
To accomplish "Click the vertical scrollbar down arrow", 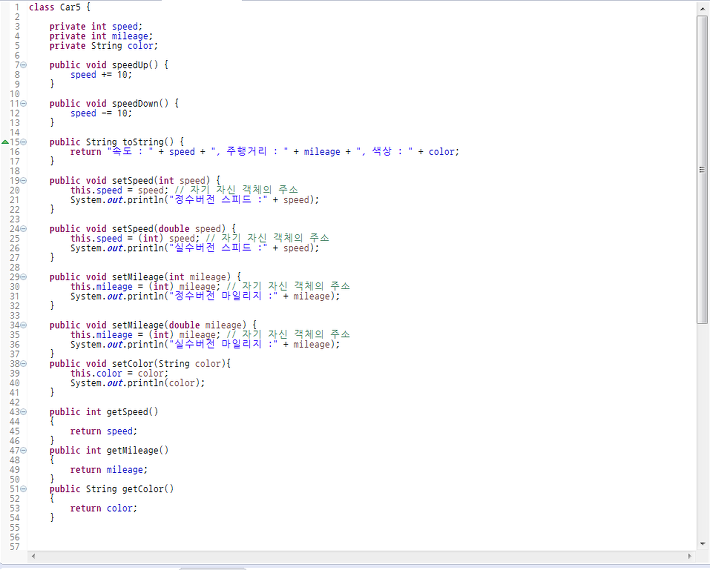I will click(702, 544).
